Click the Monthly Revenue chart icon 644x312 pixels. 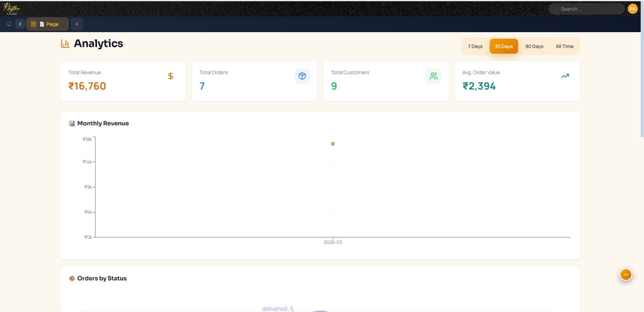pyautogui.click(x=72, y=123)
